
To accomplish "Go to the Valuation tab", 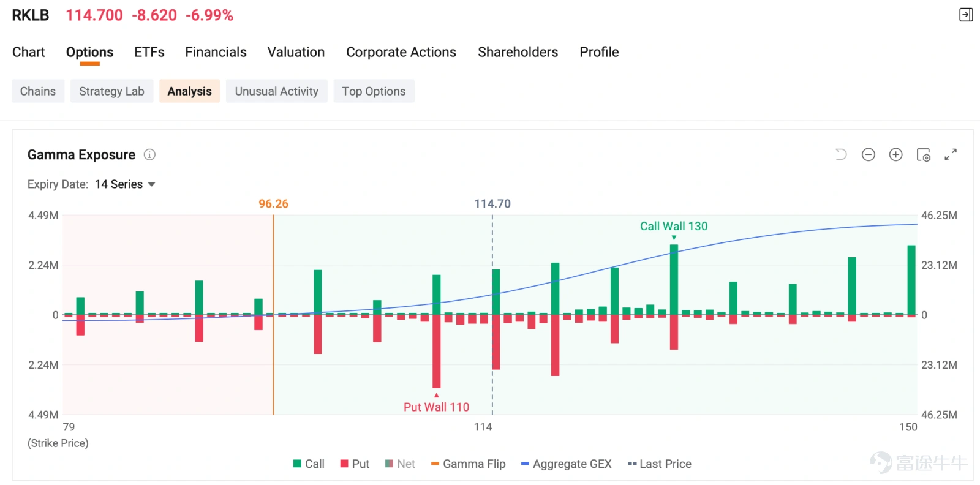I will 296,52.
